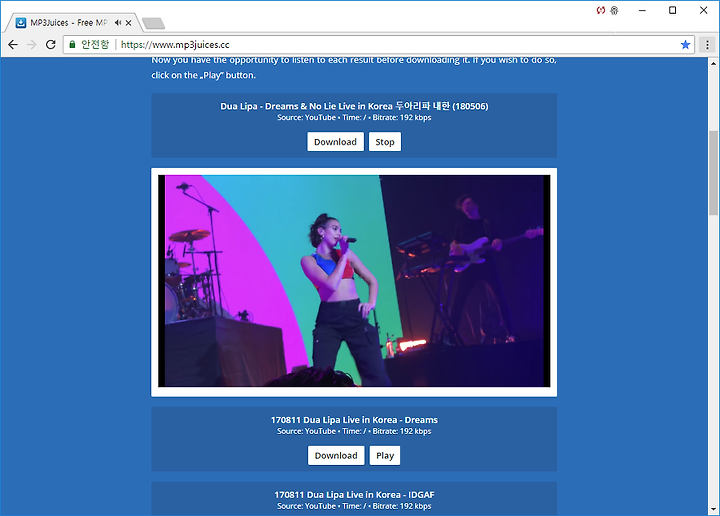Image resolution: width=720 pixels, height=516 pixels.
Task: Click the blue bookmark star icon
Action: 685,45
